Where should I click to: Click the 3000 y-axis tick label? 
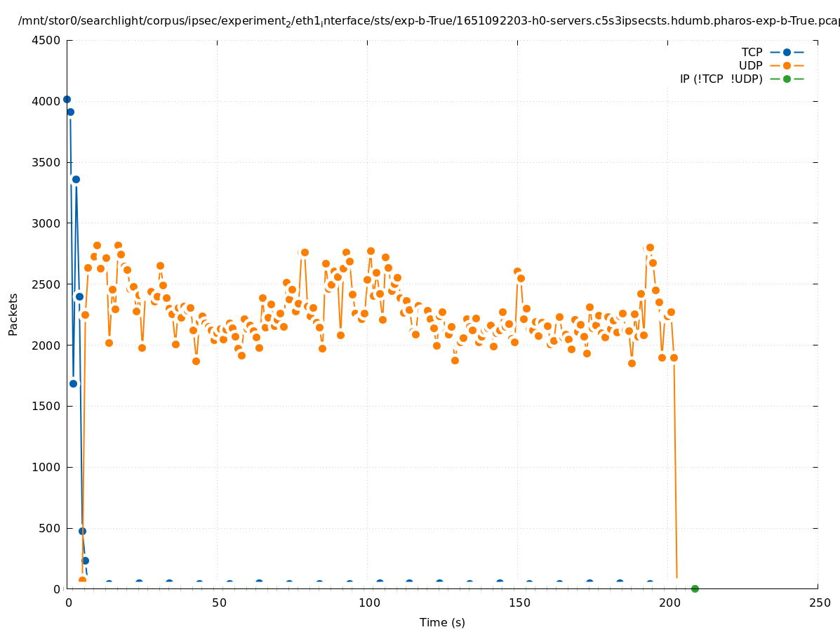[46, 223]
